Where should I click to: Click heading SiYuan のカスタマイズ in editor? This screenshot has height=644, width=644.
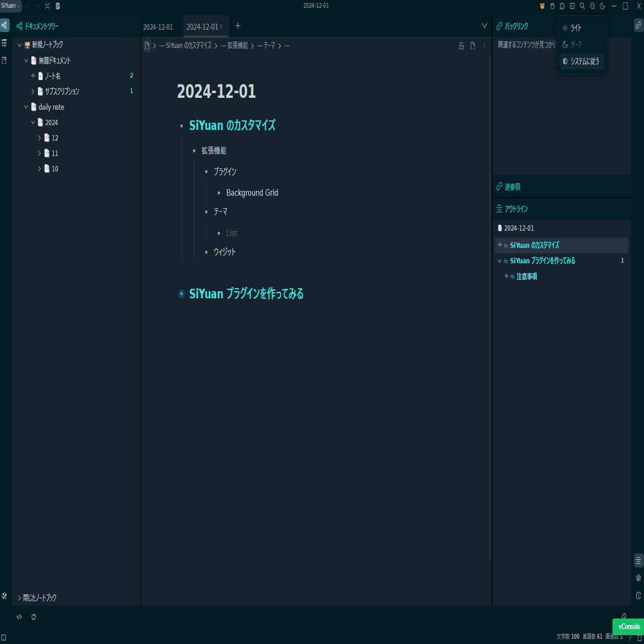pos(232,125)
